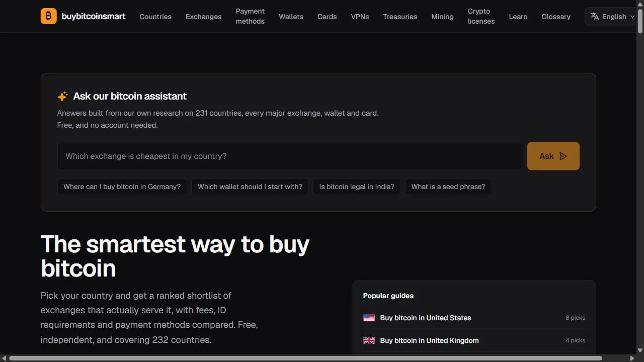
Task: Visit the Treasuries page
Action: coord(400,17)
